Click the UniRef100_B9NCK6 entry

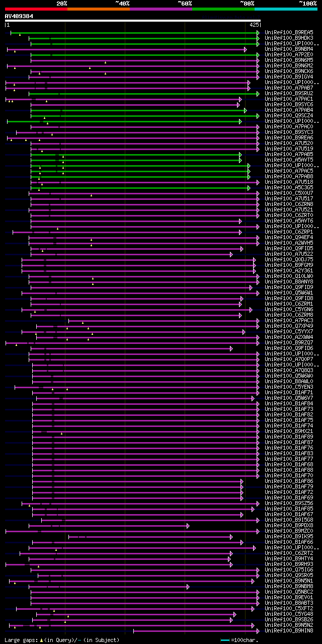tap(289, 71)
